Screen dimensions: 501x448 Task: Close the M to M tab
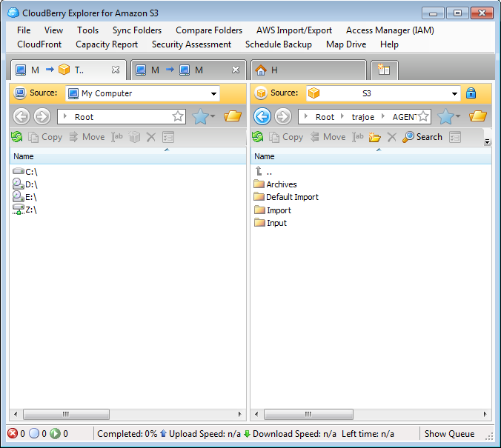point(236,70)
